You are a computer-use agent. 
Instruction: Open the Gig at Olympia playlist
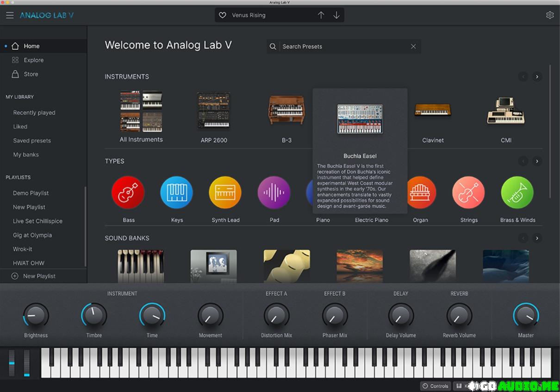click(32, 235)
